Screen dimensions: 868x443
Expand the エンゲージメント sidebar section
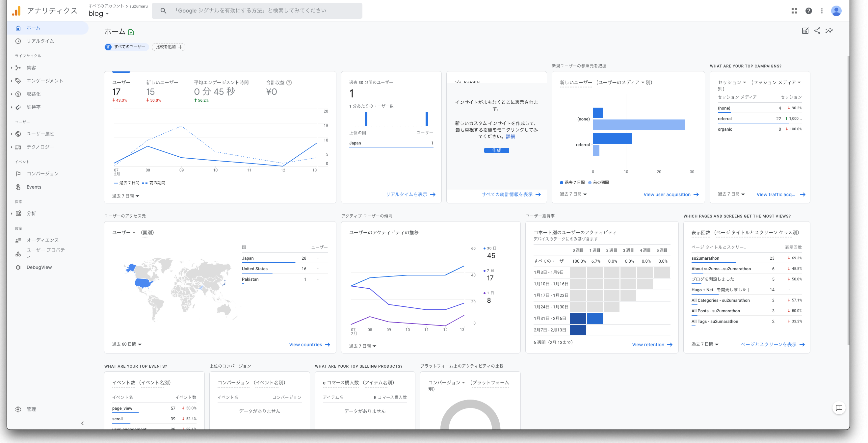pos(45,81)
